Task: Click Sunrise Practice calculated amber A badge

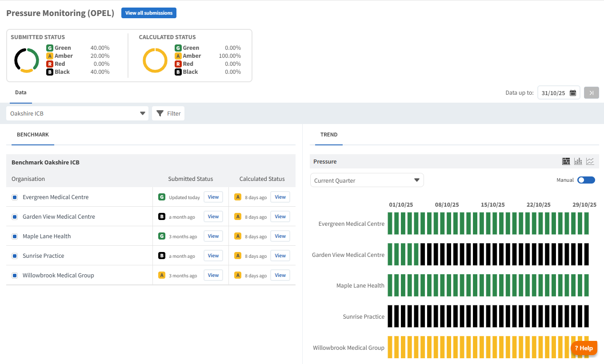Action: (x=238, y=256)
